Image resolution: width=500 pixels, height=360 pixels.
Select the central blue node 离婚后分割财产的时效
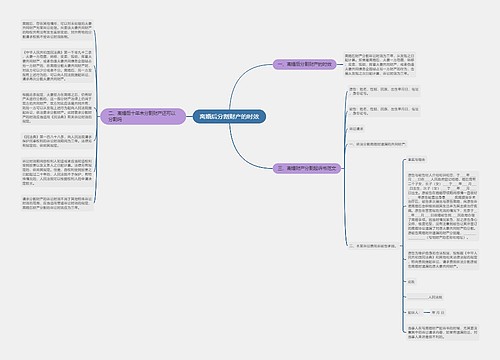click(229, 117)
